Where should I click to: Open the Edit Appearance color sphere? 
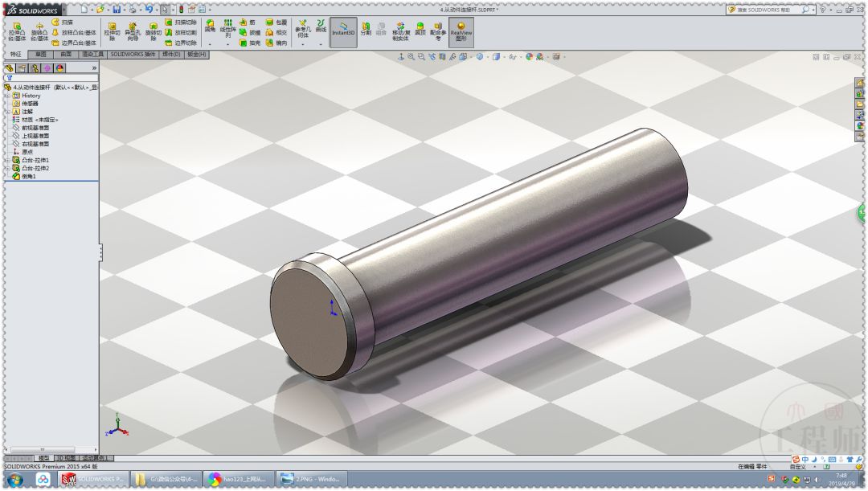click(529, 57)
